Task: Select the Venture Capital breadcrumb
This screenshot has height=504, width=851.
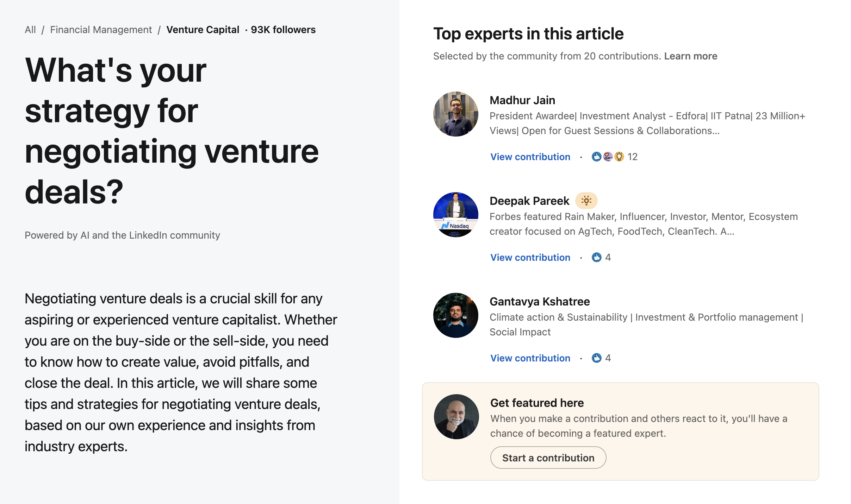Action: [203, 30]
